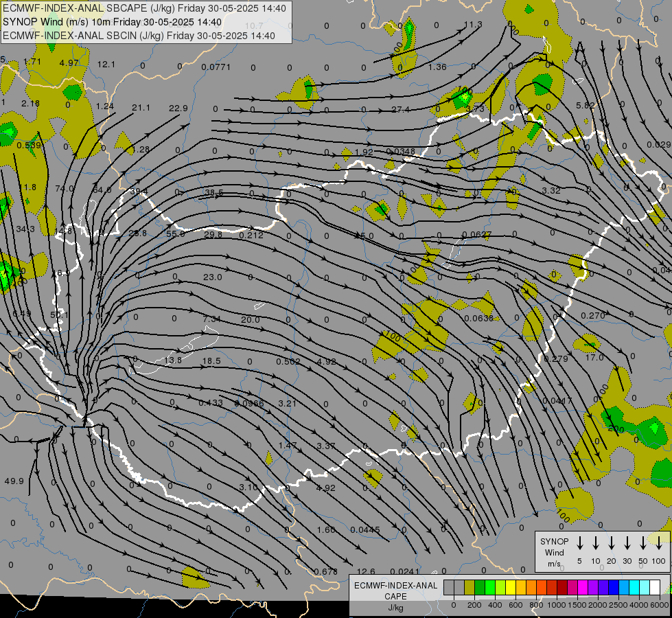Click the SYNOP Wind m/s legend label
The width and height of the screenshot is (672, 618).
tap(554, 552)
